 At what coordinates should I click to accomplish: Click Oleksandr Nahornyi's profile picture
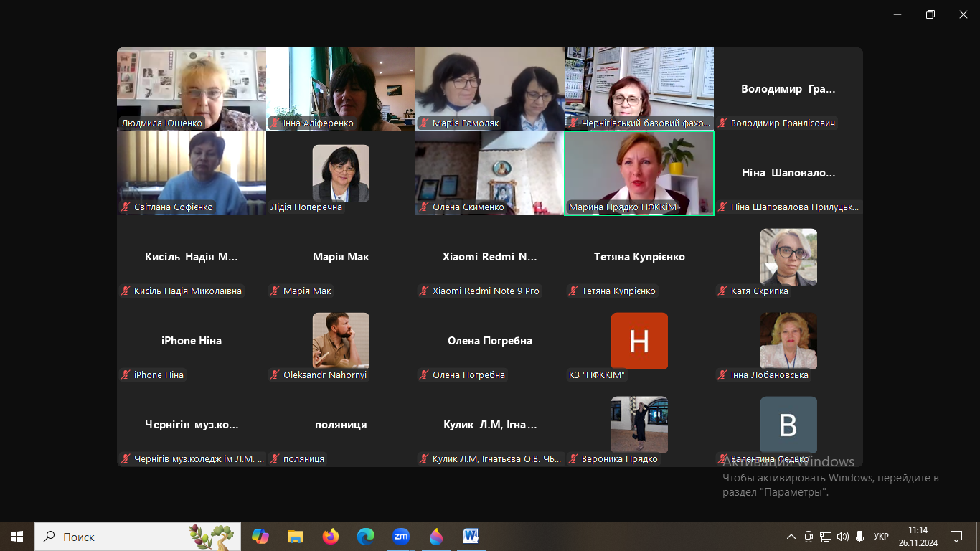coord(341,340)
